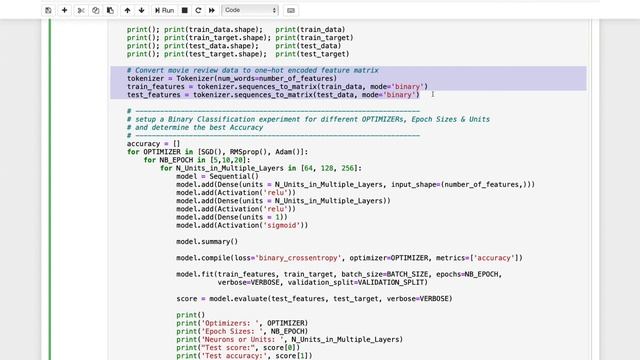Interrupt the kernel with stop icon

(x=184, y=10)
